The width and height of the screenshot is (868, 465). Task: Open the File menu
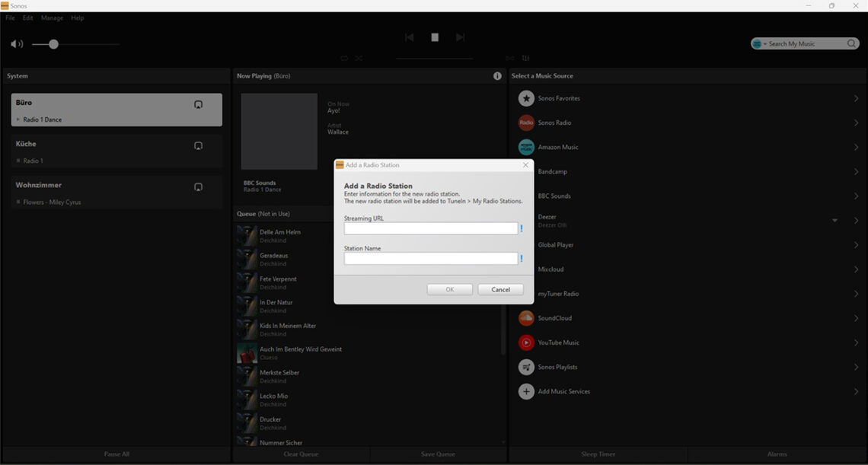coord(11,18)
